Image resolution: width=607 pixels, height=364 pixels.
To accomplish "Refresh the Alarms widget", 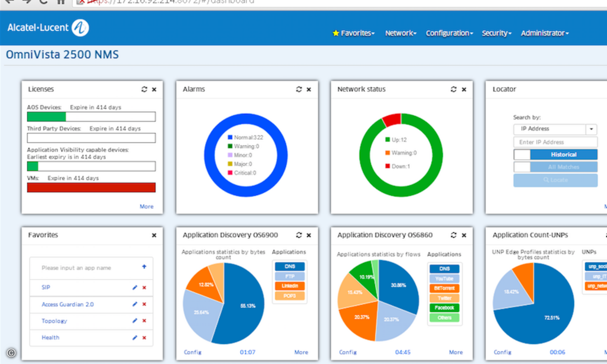I will click(299, 89).
